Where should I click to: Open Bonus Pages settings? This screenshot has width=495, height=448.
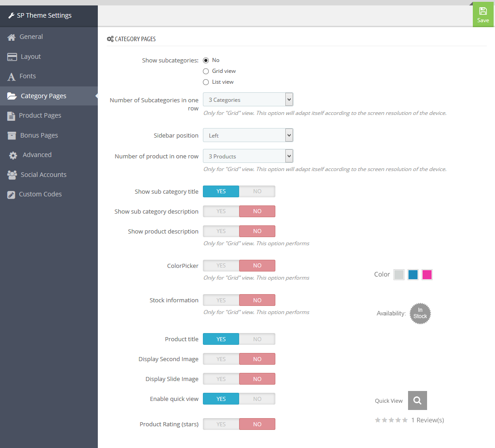coord(49,135)
